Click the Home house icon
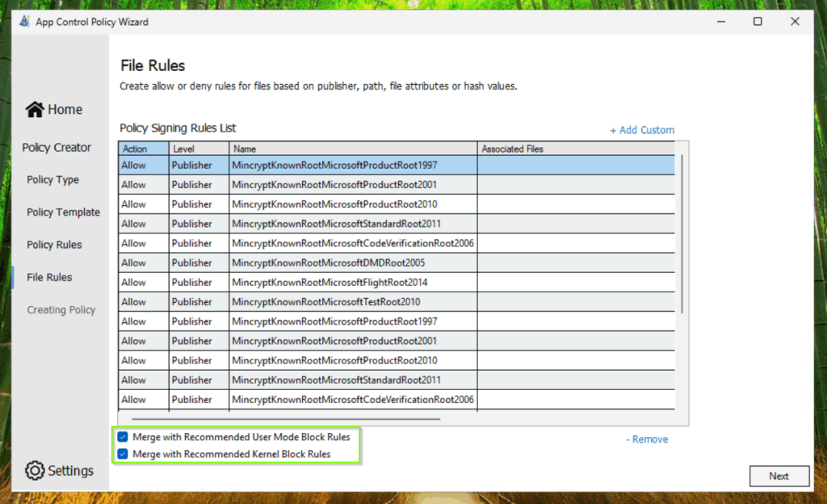This screenshot has width=827, height=504. pyautogui.click(x=35, y=109)
